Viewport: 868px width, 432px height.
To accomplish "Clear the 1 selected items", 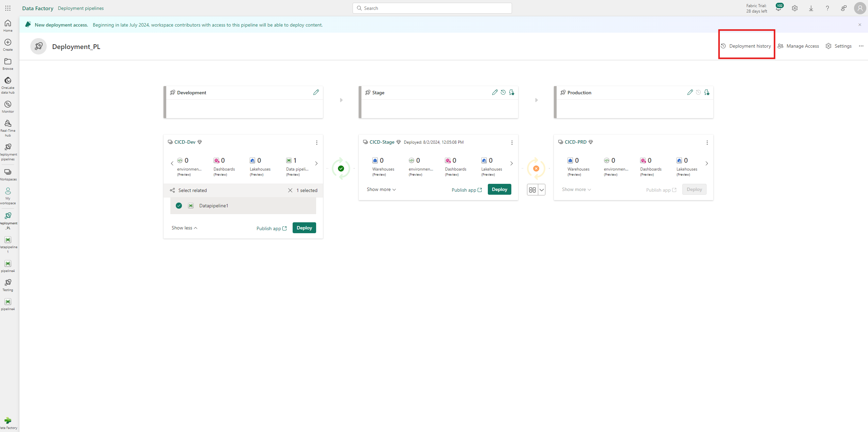I will [x=290, y=190].
